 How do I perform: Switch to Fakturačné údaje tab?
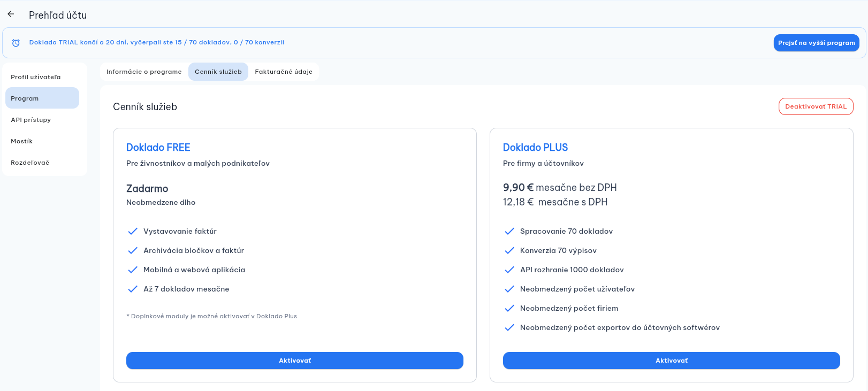[284, 72]
